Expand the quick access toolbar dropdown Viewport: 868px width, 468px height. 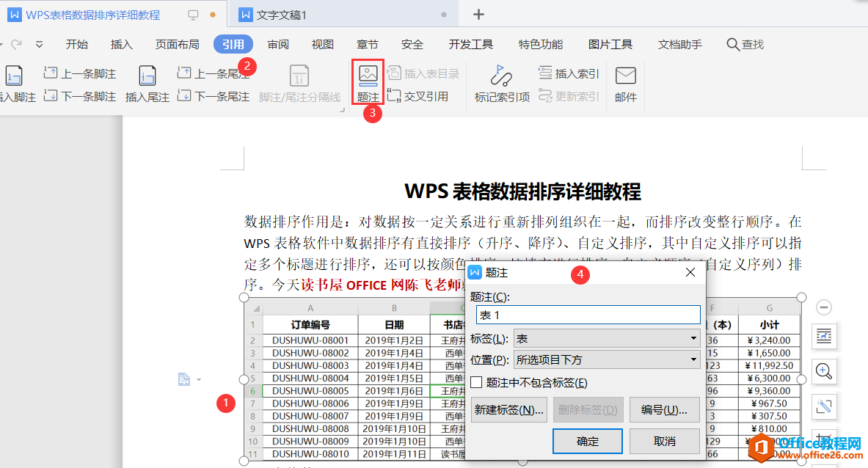[40, 44]
